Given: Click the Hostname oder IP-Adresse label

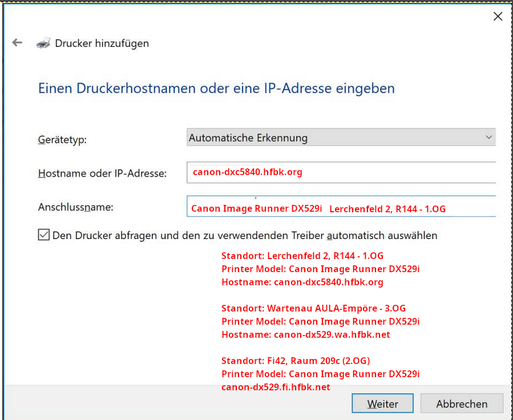Looking at the screenshot, I should point(102,173).
